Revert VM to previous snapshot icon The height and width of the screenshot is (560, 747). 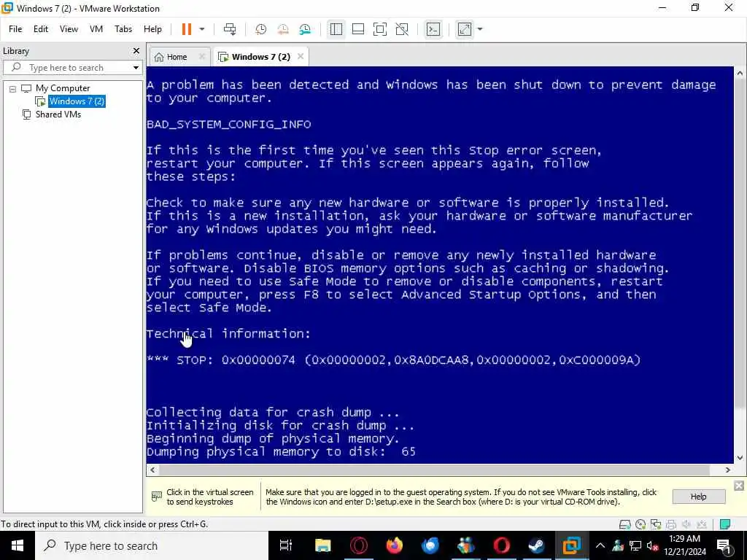pyautogui.click(x=283, y=29)
